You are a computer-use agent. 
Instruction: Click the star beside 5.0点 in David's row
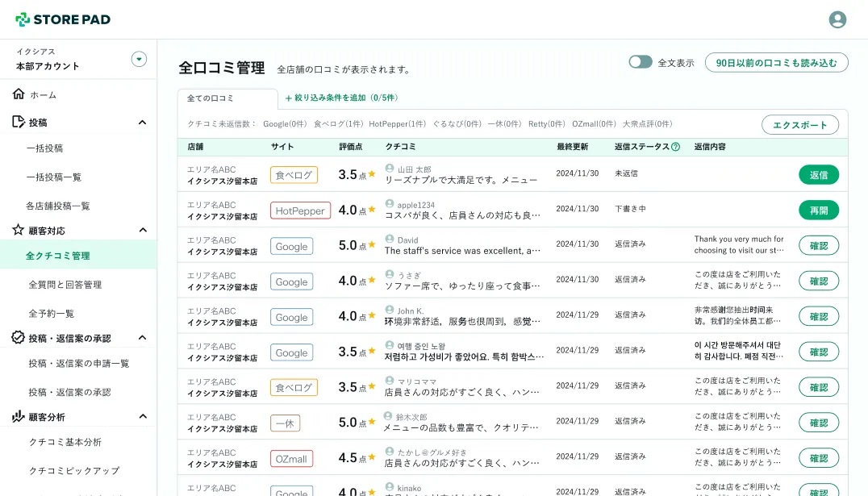pyautogui.click(x=372, y=244)
